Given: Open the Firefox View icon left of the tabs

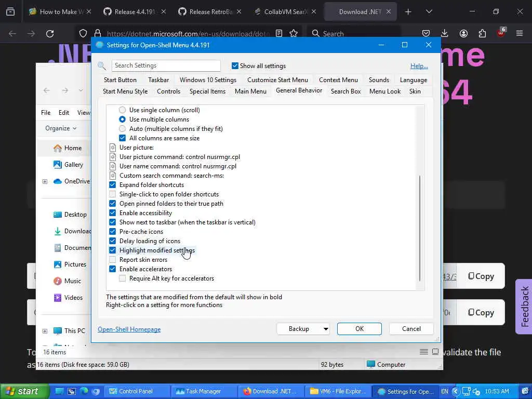Looking at the screenshot, I should [10, 11].
